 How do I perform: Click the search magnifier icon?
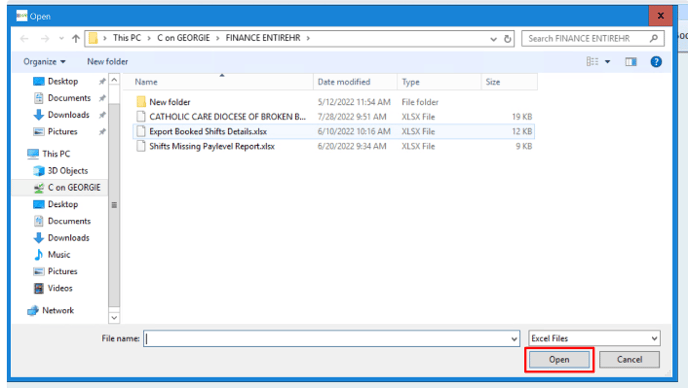(654, 39)
